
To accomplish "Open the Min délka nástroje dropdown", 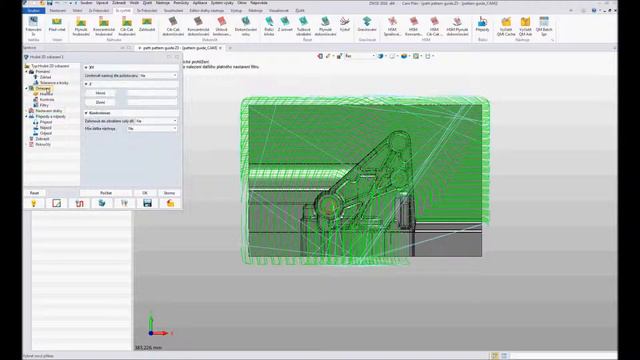I will (152, 128).
